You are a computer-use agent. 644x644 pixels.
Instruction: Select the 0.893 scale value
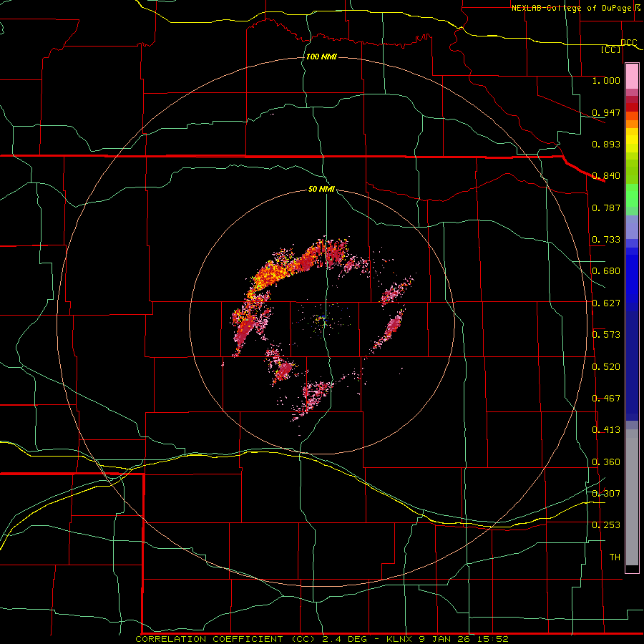pos(606,144)
